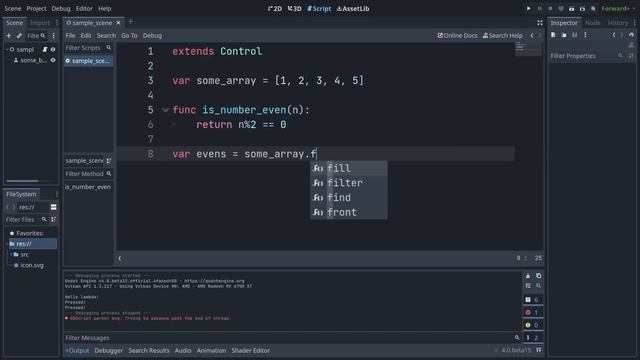Jump to the is_number_even method
Image resolution: width=640 pixels, height=360 pixels.
click(x=88, y=187)
